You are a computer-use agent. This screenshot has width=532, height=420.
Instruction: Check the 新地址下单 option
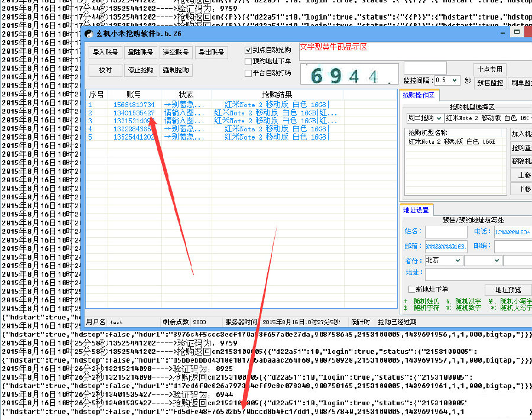413,289
